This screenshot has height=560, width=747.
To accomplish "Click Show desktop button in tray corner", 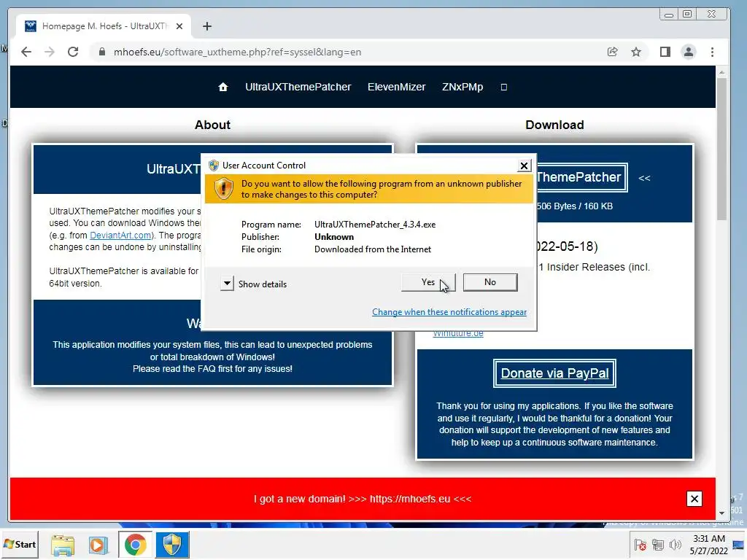I will coord(739,545).
